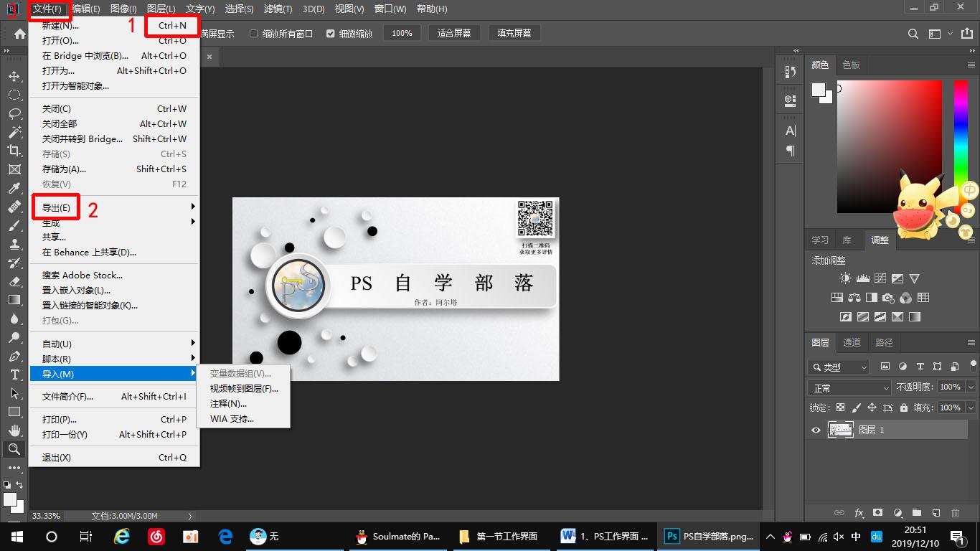Open the 滤镜(T) menu
The image size is (980, 551).
pos(278,9)
